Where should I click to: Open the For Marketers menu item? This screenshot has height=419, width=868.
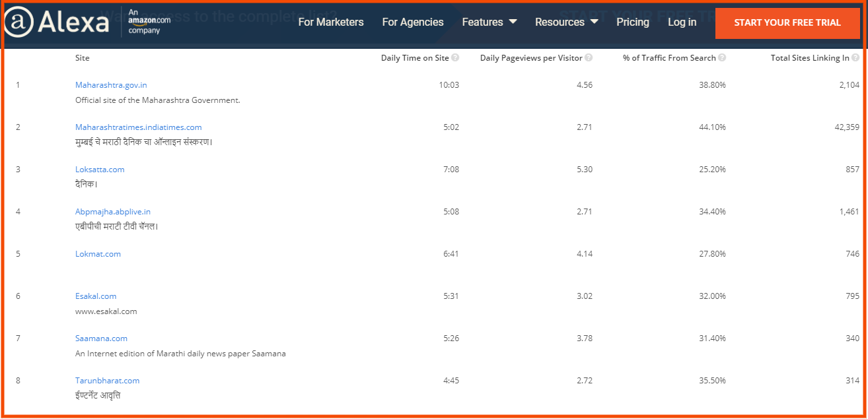tap(331, 22)
